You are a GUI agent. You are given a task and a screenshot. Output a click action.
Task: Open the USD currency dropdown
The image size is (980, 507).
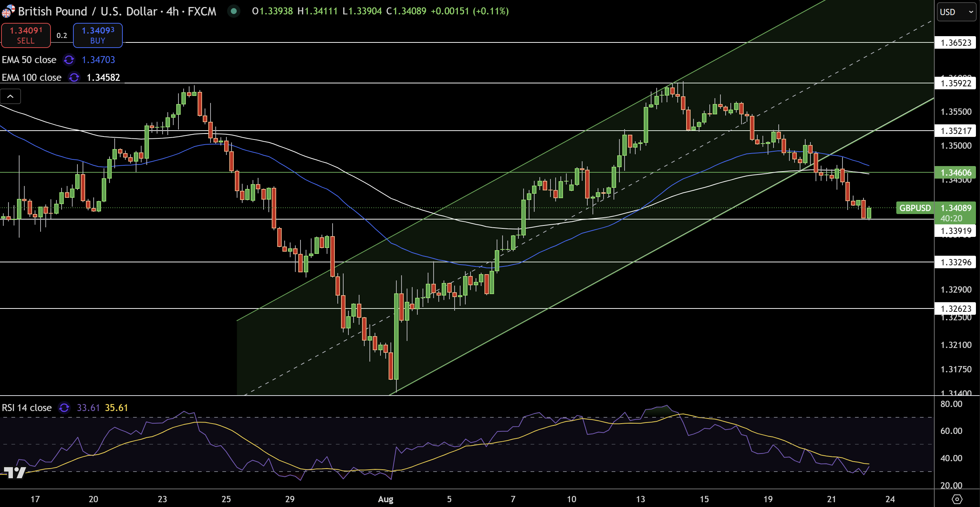pos(956,12)
